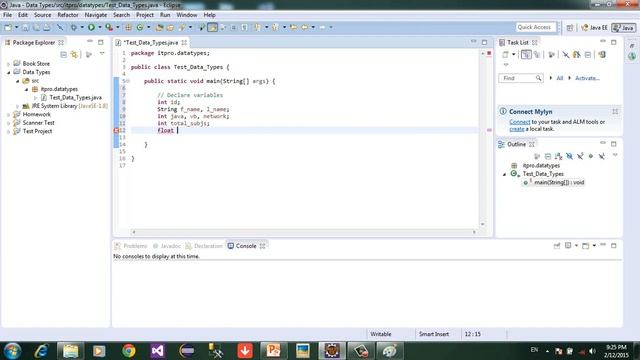Screen dimensions: 640x360
Task: Click the Open Type toolbar icon
Action: pyautogui.click(x=159, y=27)
